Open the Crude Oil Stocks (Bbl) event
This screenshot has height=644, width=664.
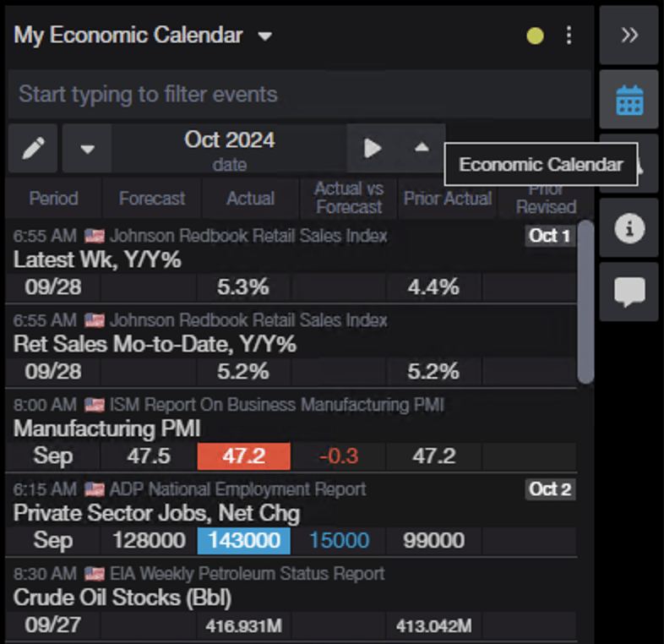(x=122, y=598)
